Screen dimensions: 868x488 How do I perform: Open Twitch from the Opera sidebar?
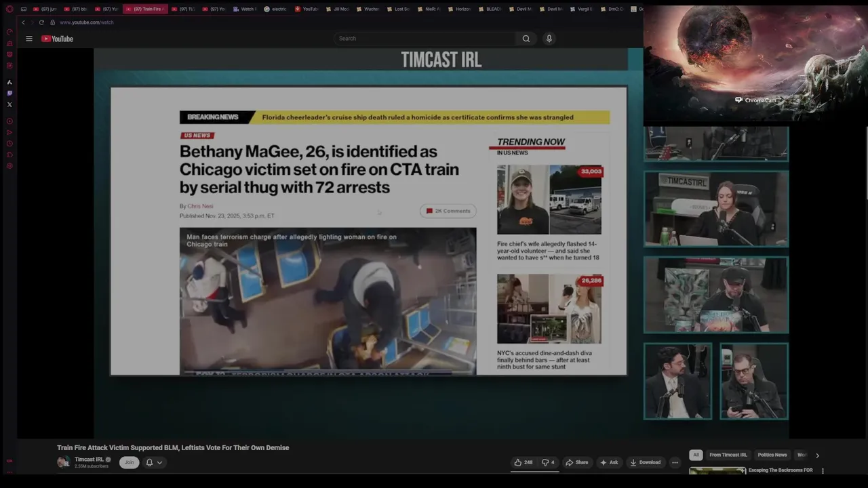[x=9, y=93]
